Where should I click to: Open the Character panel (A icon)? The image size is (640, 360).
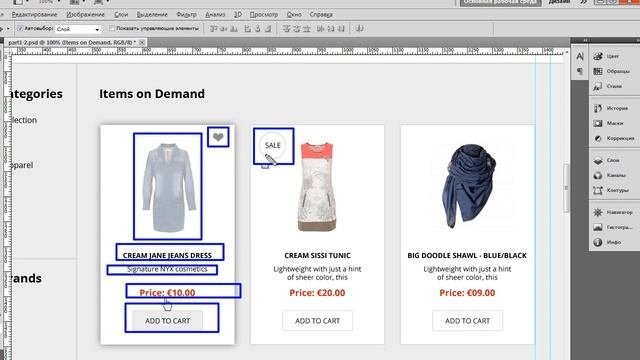[x=580, y=56]
